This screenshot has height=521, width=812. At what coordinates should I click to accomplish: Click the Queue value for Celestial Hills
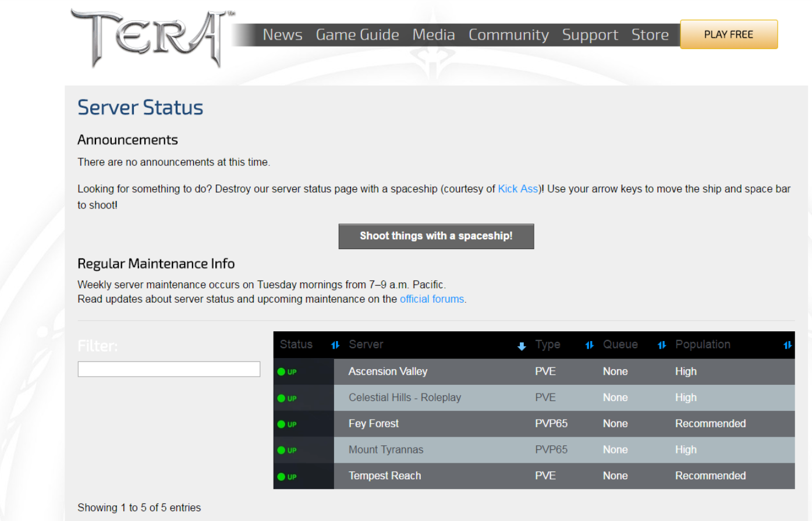pos(615,398)
